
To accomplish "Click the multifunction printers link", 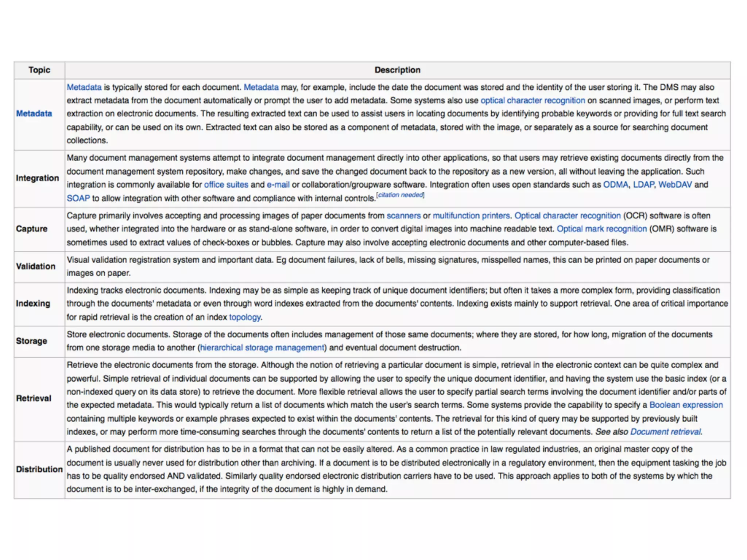I will 471,216.
